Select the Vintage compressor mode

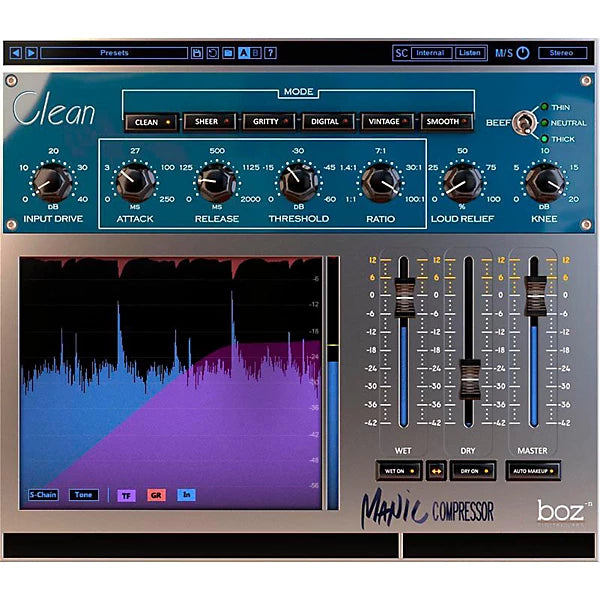(387, 122)
